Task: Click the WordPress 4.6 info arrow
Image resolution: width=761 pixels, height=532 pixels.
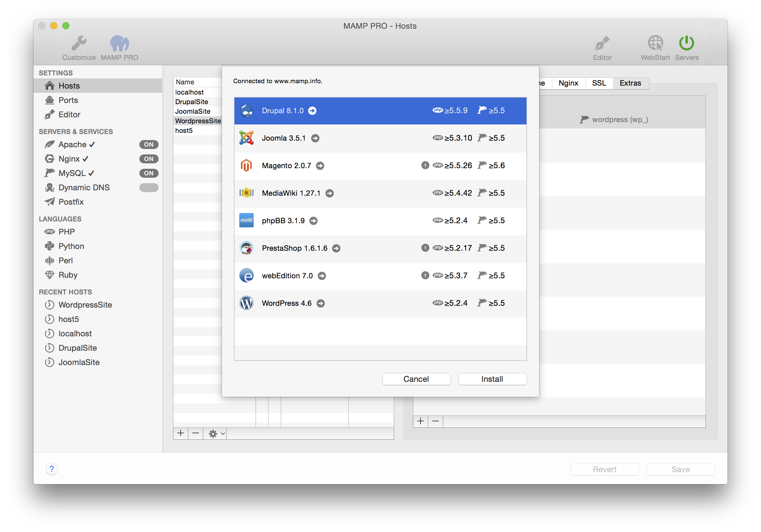Action: (x=320, y=303)
